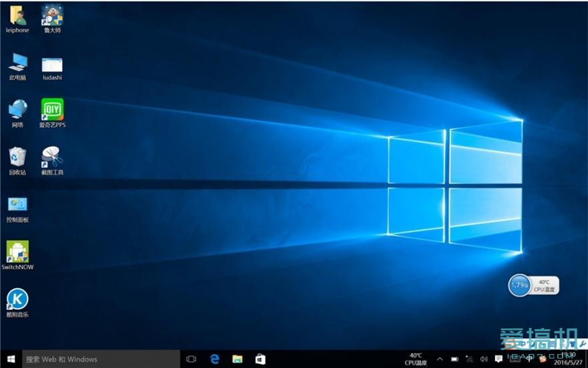Open the volume speaker tray icon

click(484, 359)
